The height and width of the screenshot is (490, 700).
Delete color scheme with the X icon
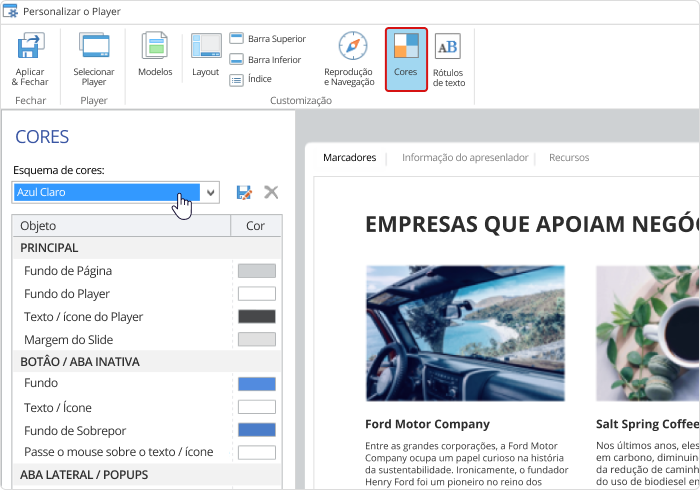pos(271,192)
